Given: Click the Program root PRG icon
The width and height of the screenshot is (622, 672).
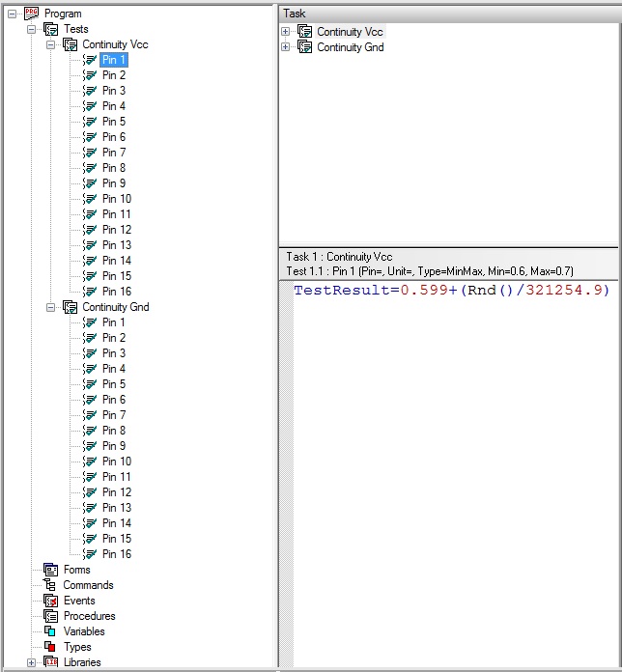Looking at the screenshot, I should [31, 14].
